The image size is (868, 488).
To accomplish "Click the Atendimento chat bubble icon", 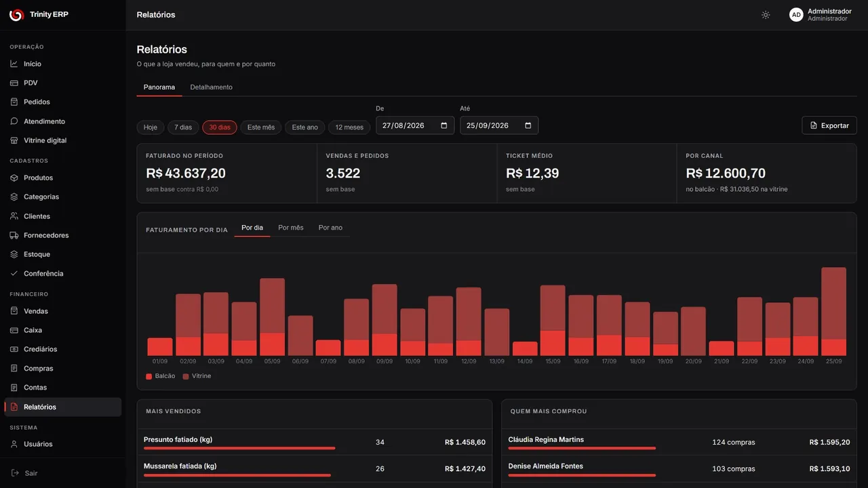I will point(14,121).
